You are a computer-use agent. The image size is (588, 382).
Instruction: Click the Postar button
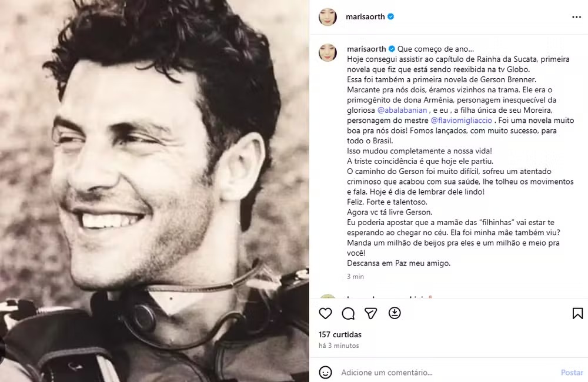(x=572, y=373)
